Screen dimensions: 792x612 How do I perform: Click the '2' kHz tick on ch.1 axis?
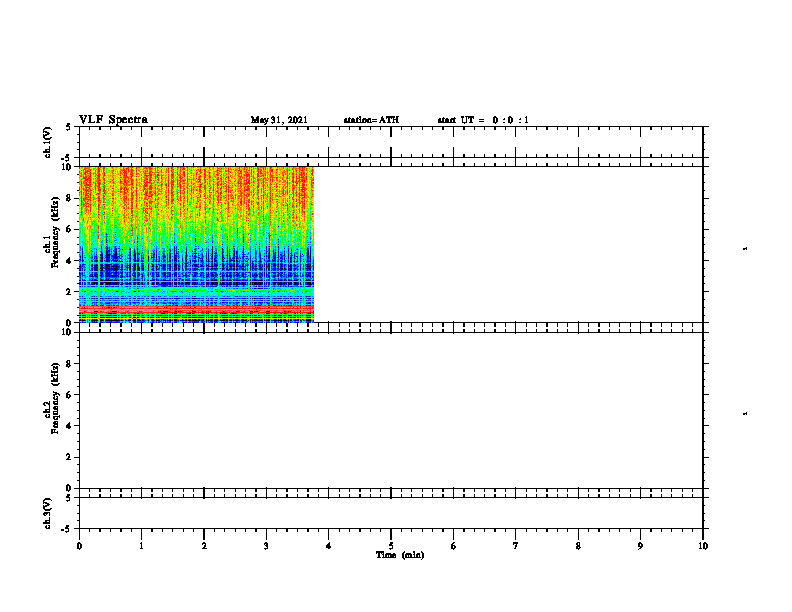tap(69, 291)
